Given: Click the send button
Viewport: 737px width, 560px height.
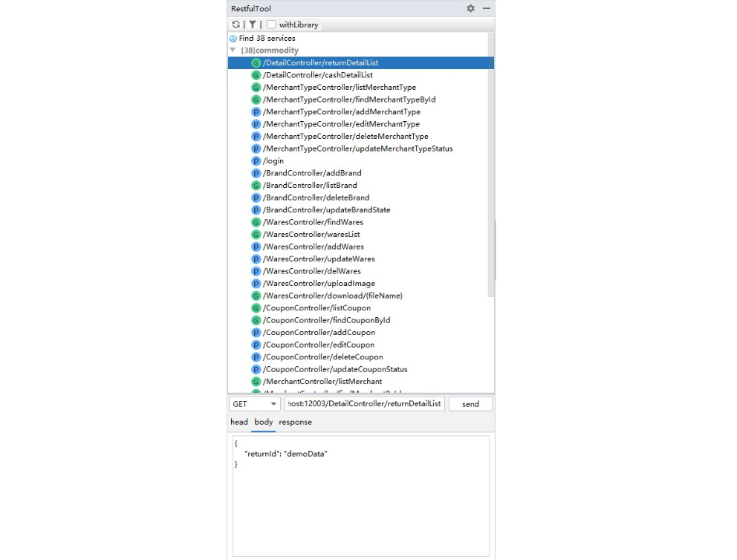Looking at the screenshot, I should 470,403.
